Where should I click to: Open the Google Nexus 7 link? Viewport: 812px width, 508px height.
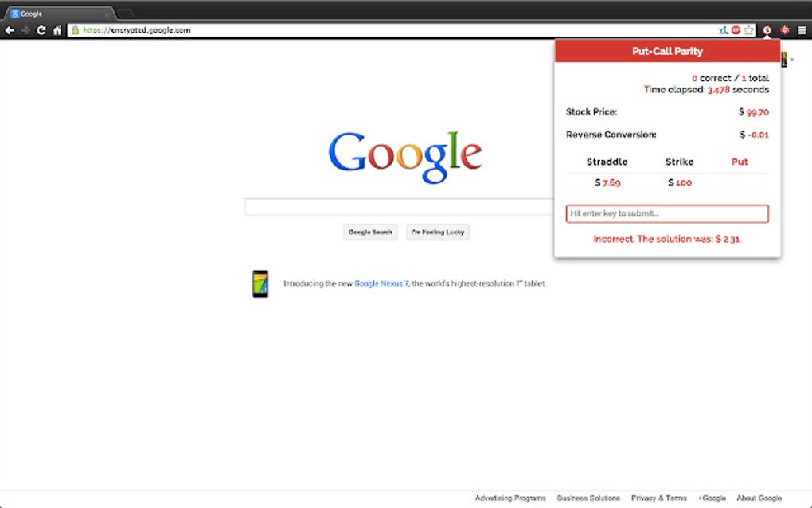tap(381, 283)
